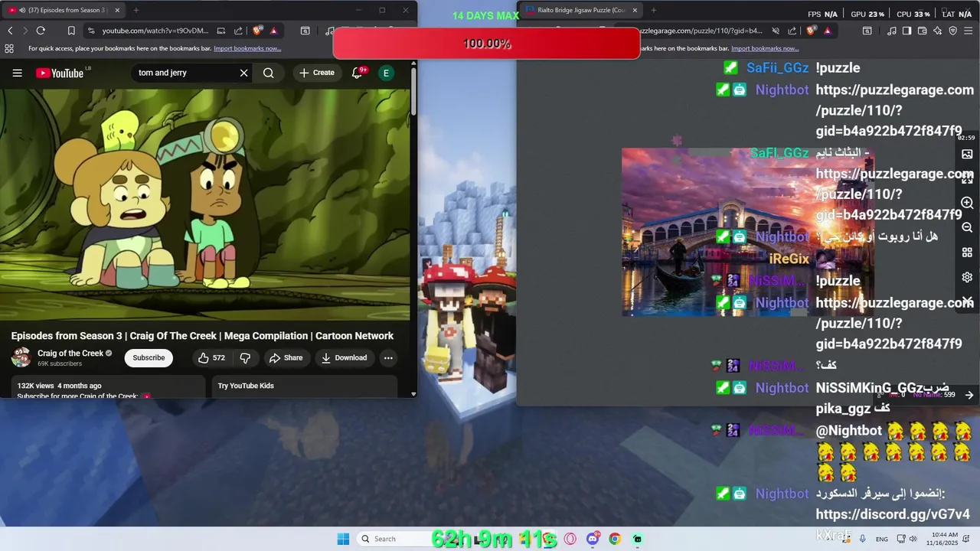Open YouTube notifications bell
Image resolution: width=980 pixels, height=551 pixels.
(x=357, y=73)
